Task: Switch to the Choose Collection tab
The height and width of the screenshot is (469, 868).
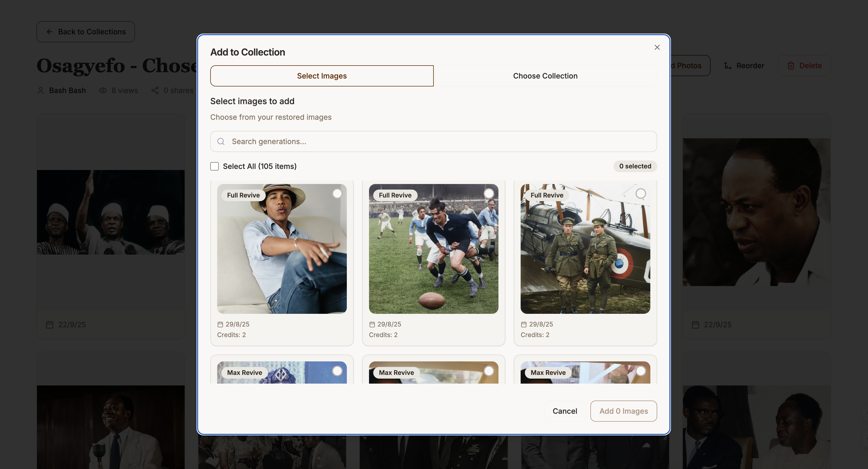Action: 545,76
